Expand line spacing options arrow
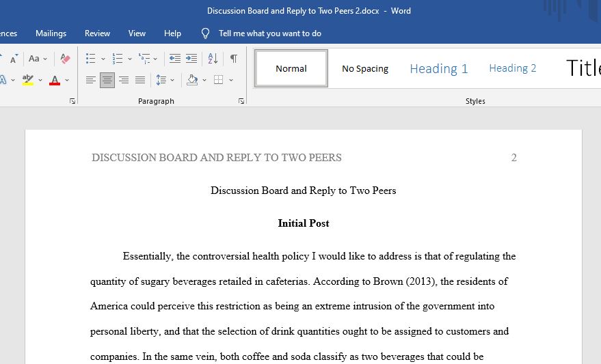 172,81
